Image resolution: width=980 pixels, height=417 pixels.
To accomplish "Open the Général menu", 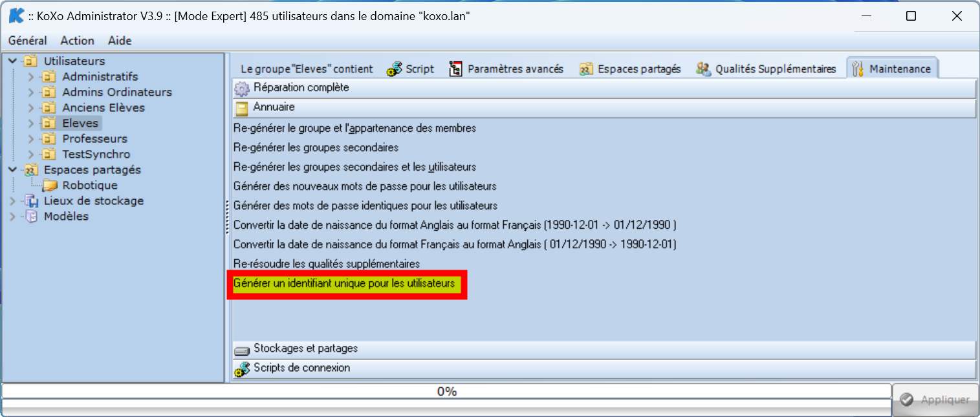I will (x=28, y=41).
